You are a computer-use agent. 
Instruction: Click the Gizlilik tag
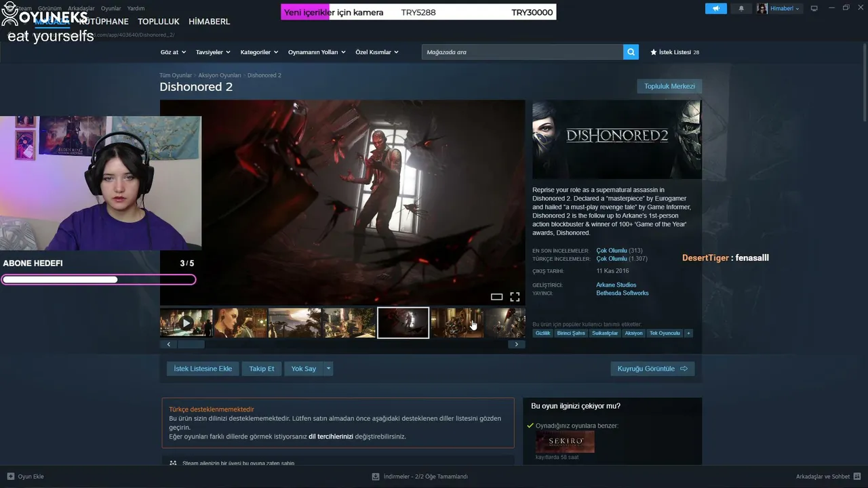pos(542,333)
